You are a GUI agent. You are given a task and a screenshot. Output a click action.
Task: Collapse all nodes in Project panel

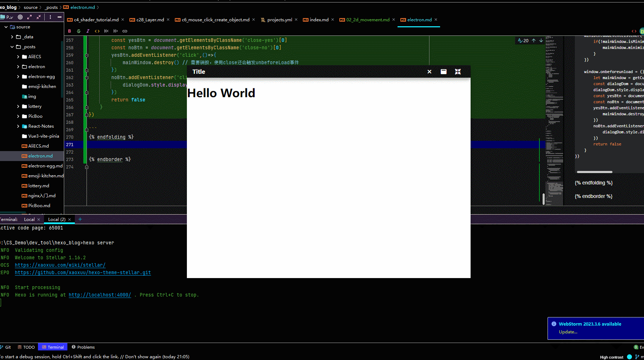39,17
